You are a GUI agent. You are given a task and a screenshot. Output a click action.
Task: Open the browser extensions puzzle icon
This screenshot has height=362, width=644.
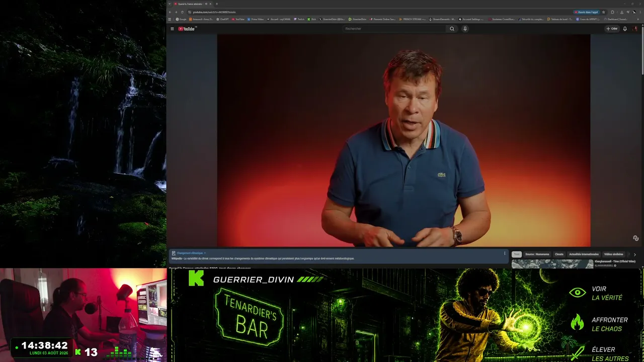click(612, 12)
